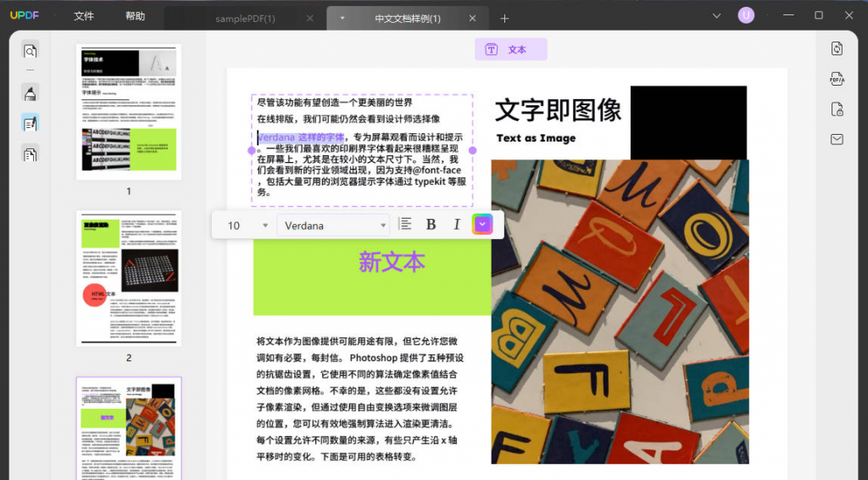Select page 2 thumbnail
This screenshot has width=868, height=480.
(x=129, y=278)
